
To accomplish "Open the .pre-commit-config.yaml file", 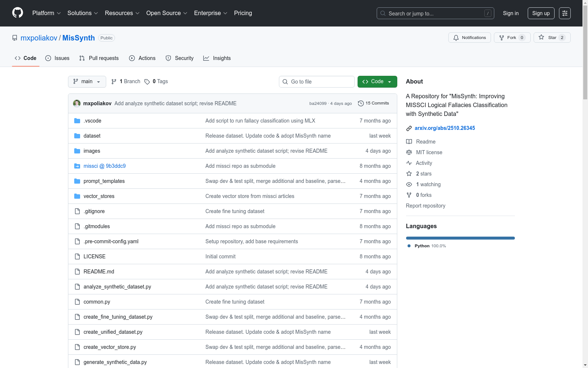I will click(x=111, y=241).
